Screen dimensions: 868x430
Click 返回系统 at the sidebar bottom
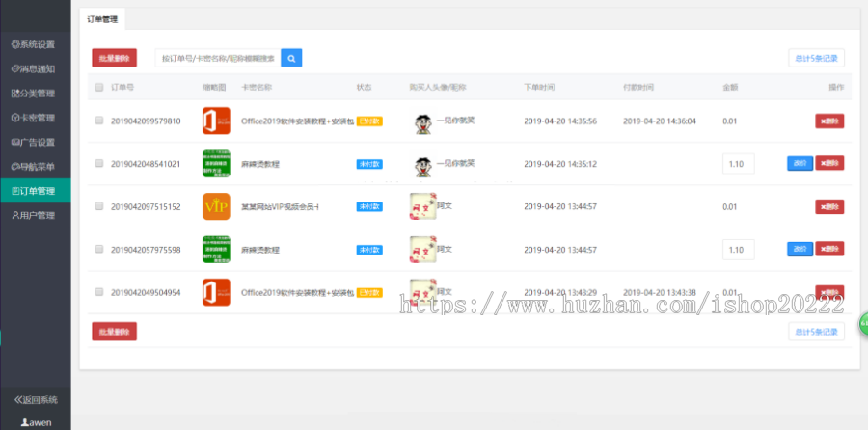[x=36, y=399]
